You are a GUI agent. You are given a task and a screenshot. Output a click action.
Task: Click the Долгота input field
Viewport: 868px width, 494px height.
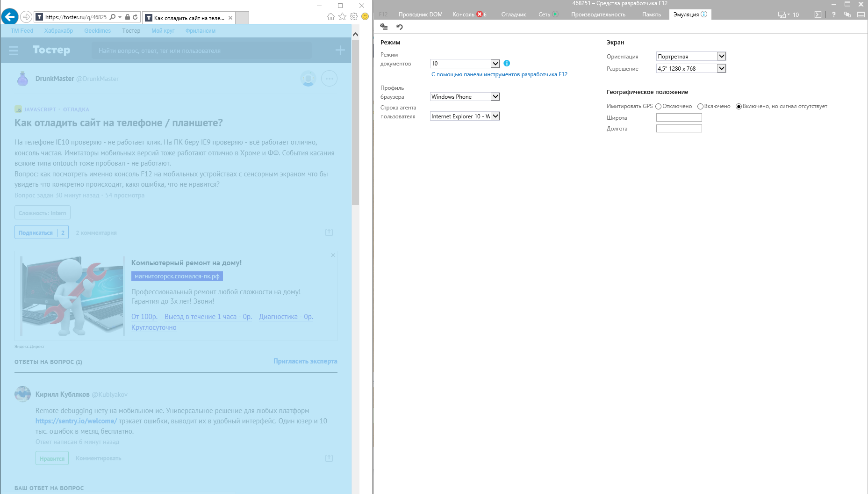pyautogui.click(x=679, y=128)
